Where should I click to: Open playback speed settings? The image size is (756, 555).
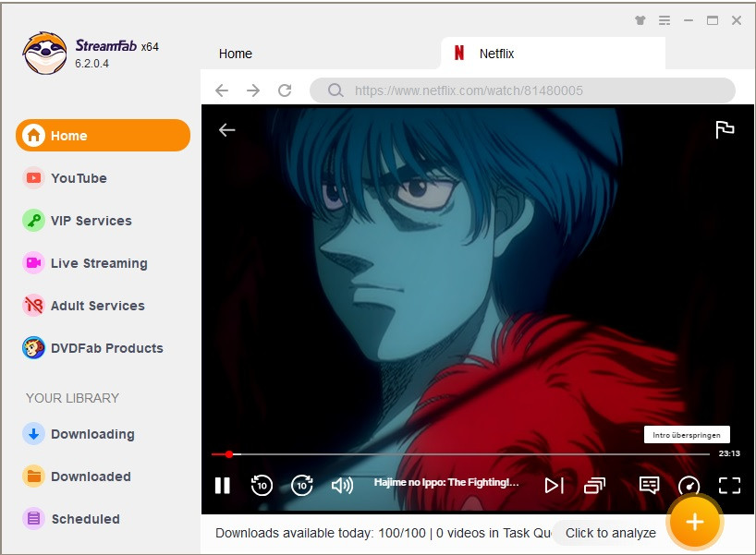coord(689,485)
